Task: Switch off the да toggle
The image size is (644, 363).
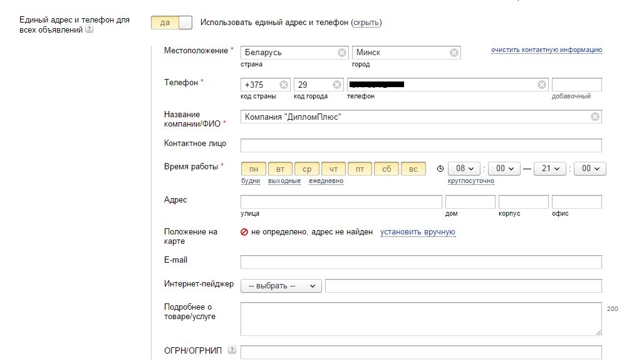Action: click(x=170, y=22)
